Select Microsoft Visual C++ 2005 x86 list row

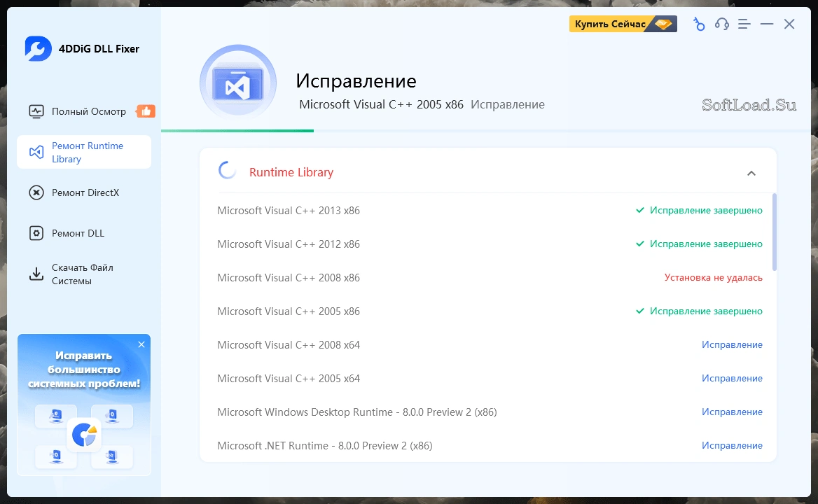pos(490,311)
